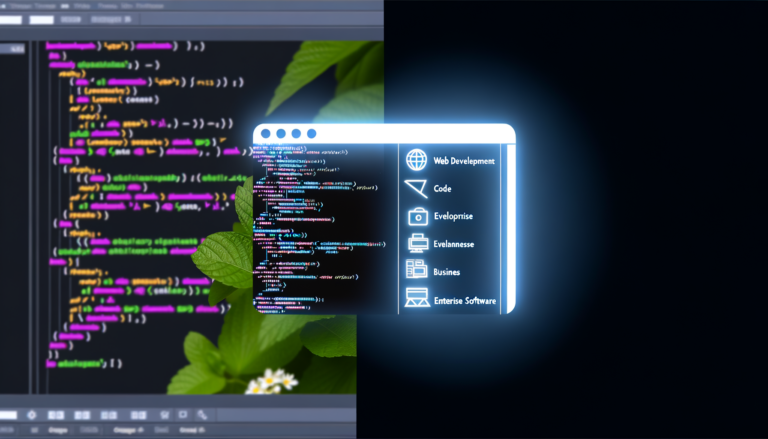Click the printer icon beside Evelannesse

click(418, 244)
